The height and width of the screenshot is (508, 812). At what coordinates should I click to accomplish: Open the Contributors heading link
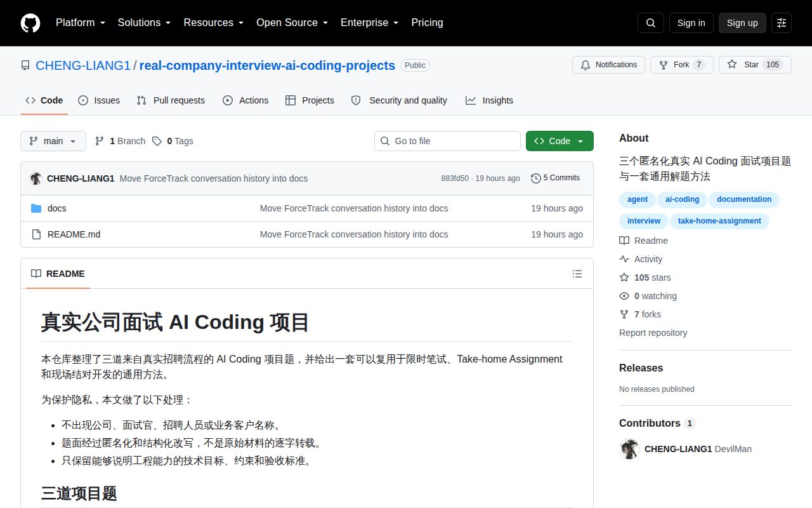[x=657, y=424]
